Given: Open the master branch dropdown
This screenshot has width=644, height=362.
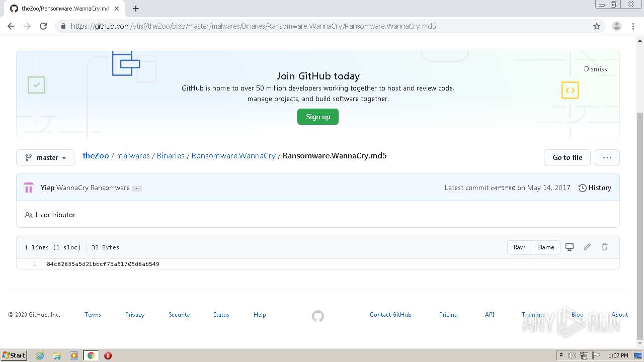Looking at the screenshot, I should click(45, 157).
